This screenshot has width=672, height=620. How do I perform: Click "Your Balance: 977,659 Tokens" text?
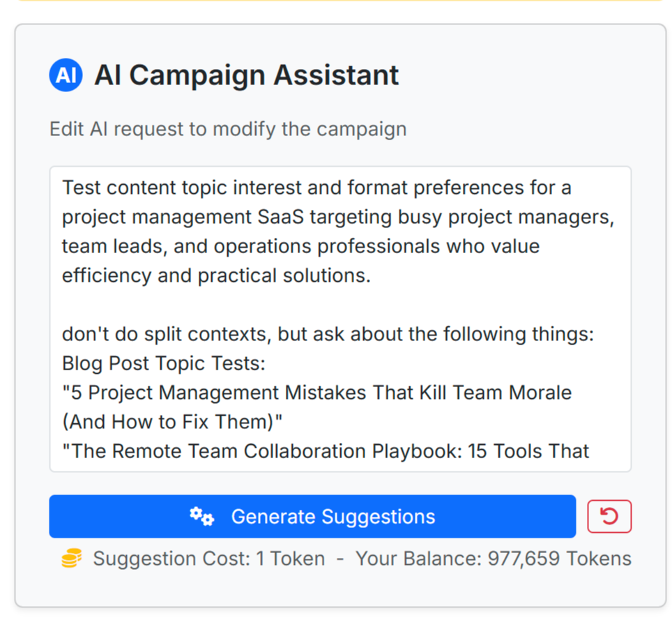[x=494, y=559]
